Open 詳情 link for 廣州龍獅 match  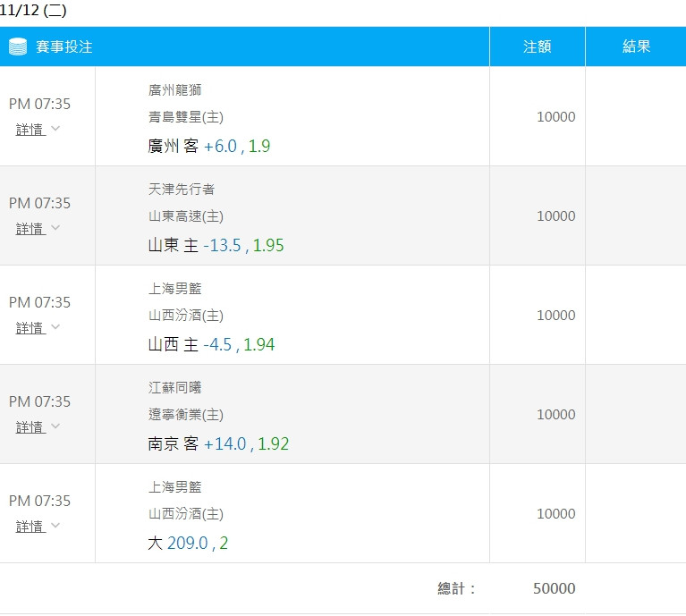point(30,130)
